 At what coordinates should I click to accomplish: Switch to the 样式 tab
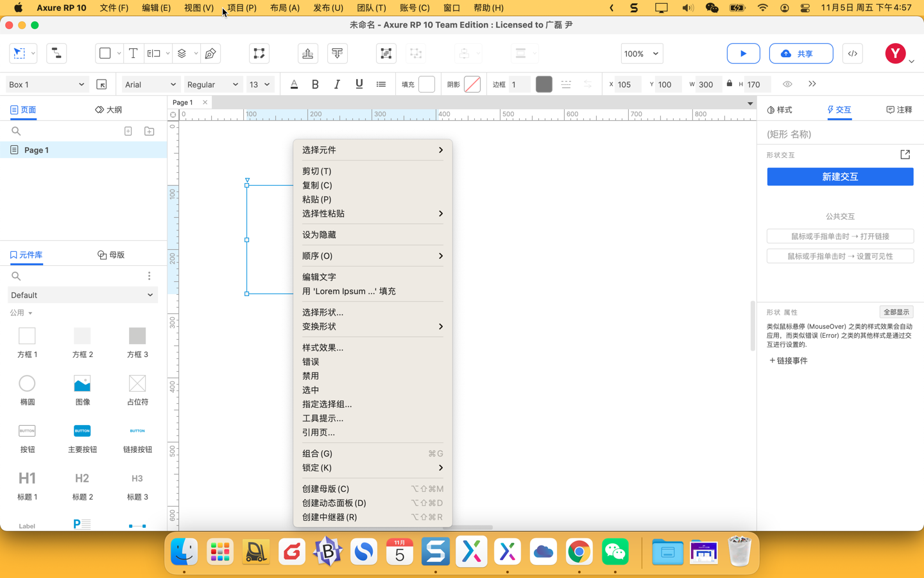[x=780, y=110]
